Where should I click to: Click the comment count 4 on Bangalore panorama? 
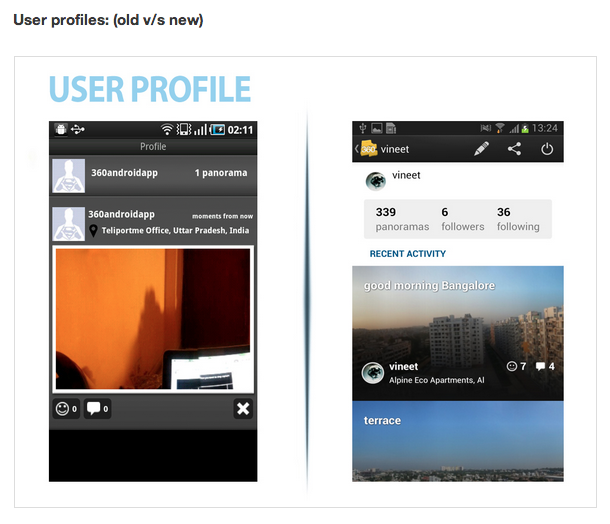tap(545, 366)
